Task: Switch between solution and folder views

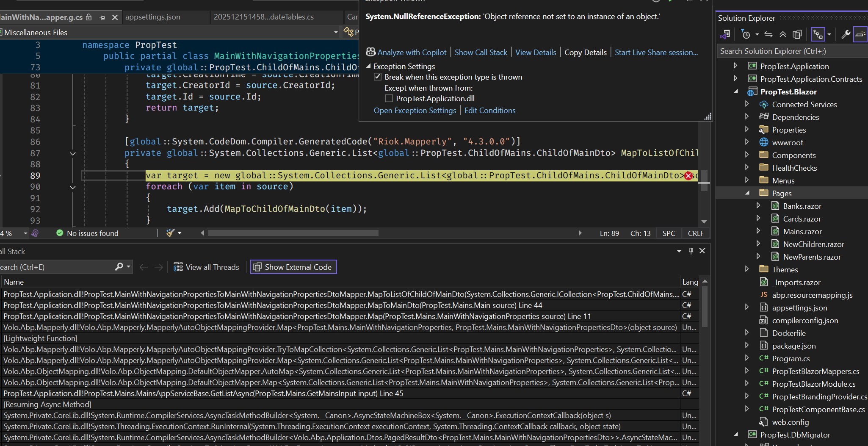Action: (725, 35)
